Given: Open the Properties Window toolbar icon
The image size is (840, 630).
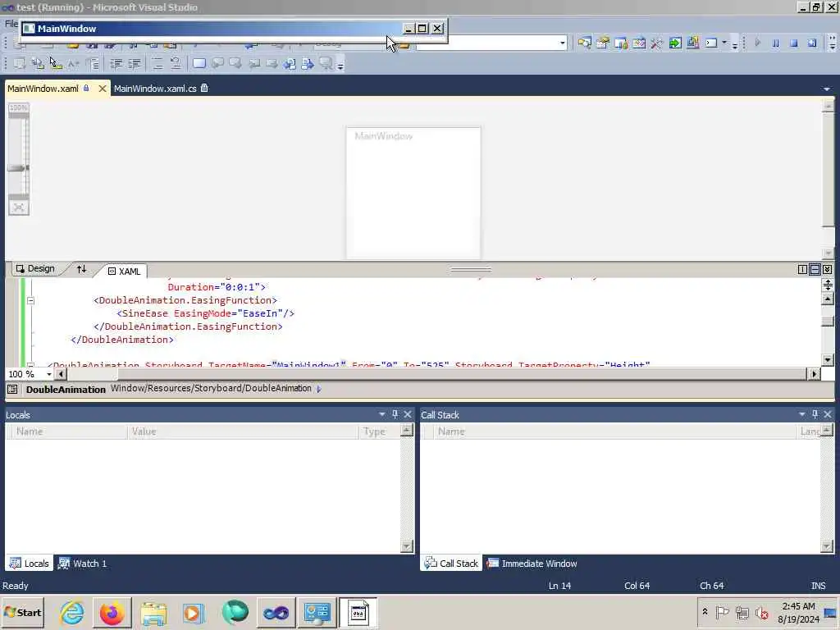Looking at the screenshot, I should (x=603, y=43).
